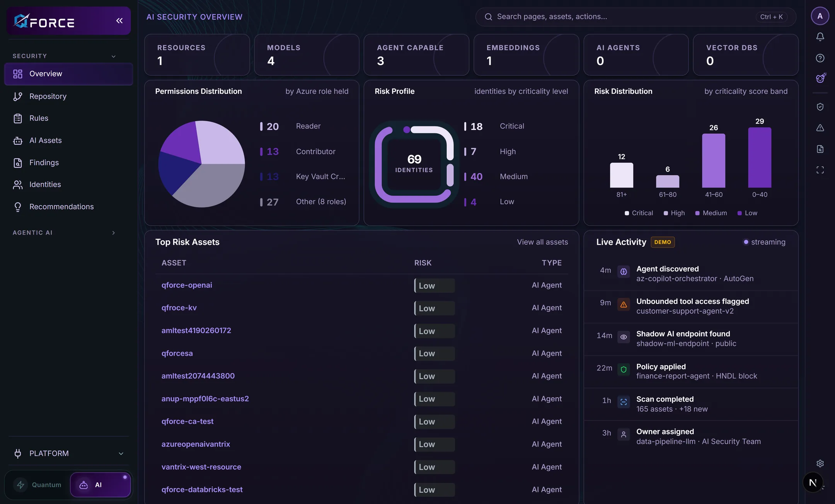Open the settings gear icon
Screen dimensions: 835x504
pos(820,463)
